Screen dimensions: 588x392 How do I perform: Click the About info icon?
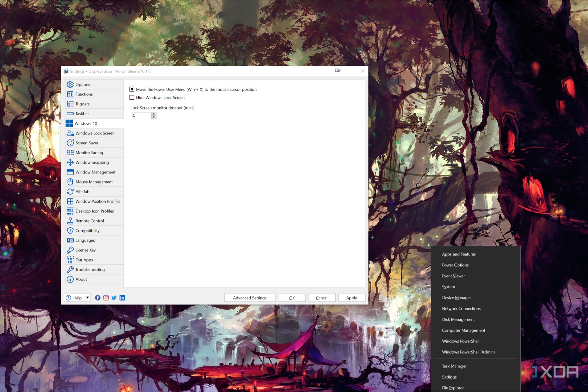70,279
